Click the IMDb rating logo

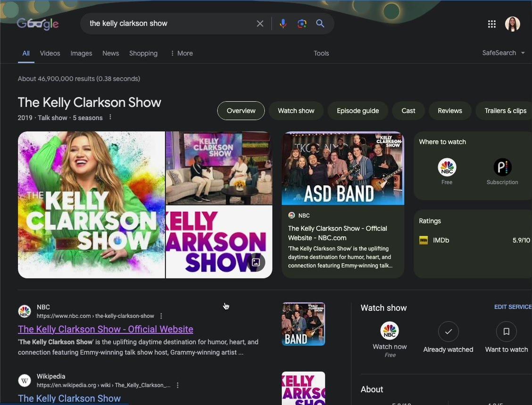[x=424, y=240]
